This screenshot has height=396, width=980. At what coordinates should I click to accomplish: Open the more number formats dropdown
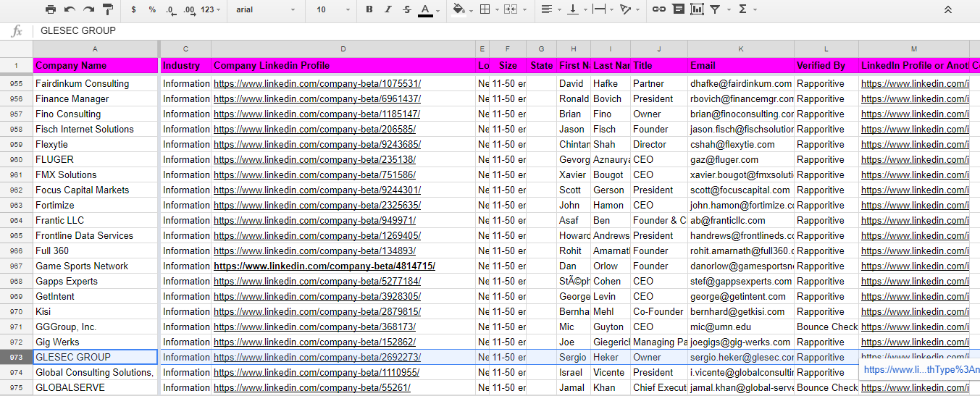pos(210,9)
